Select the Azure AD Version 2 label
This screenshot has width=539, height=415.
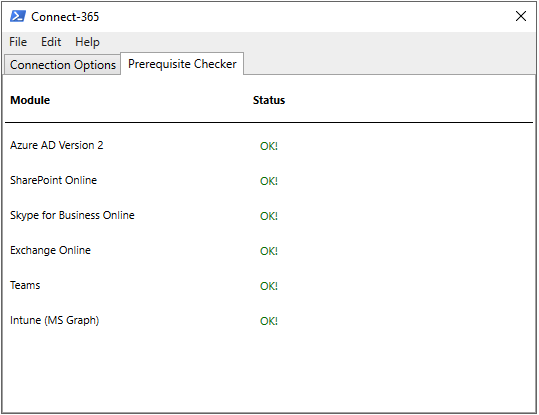[57, 145]
